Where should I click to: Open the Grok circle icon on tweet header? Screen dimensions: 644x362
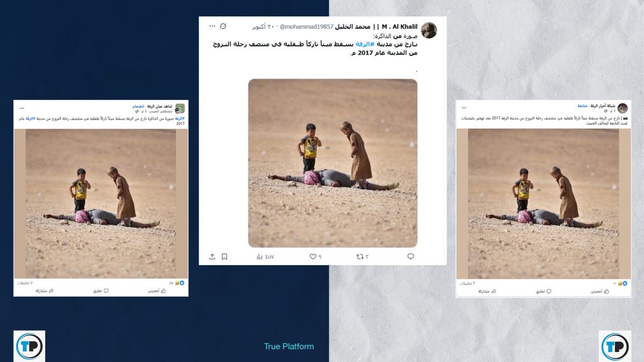tap(223, 26)
